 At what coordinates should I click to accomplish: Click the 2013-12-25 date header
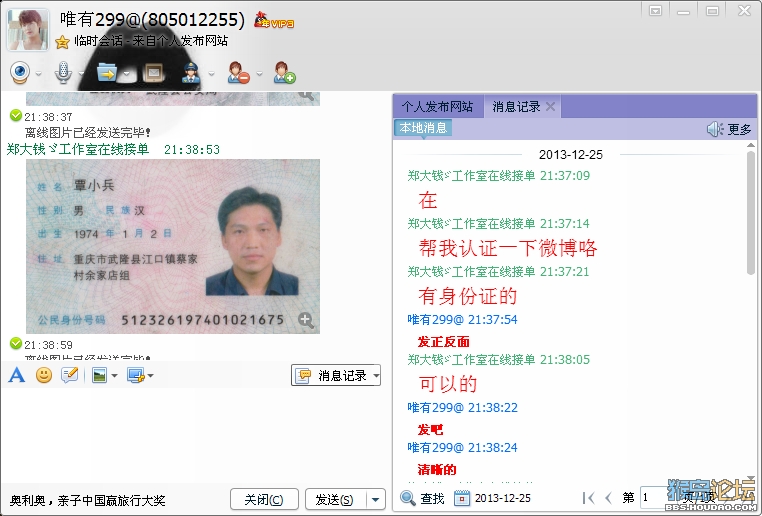coord(571,155)
